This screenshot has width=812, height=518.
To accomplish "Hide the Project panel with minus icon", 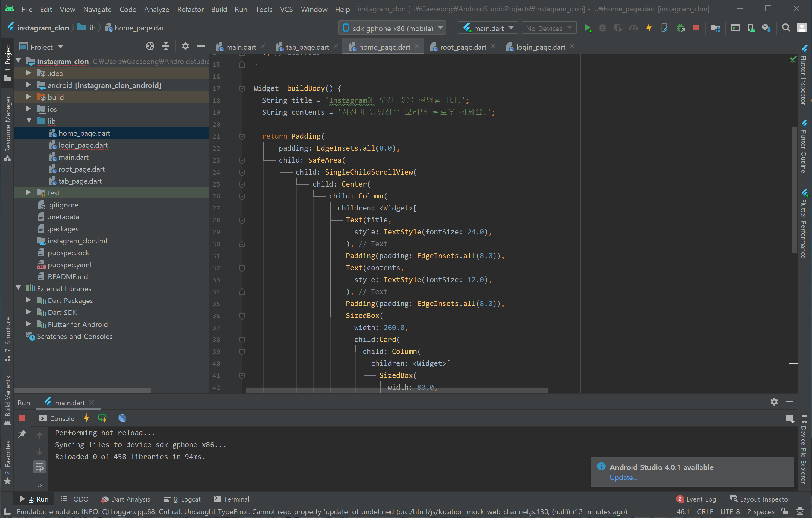I will [x=201, y=46].
